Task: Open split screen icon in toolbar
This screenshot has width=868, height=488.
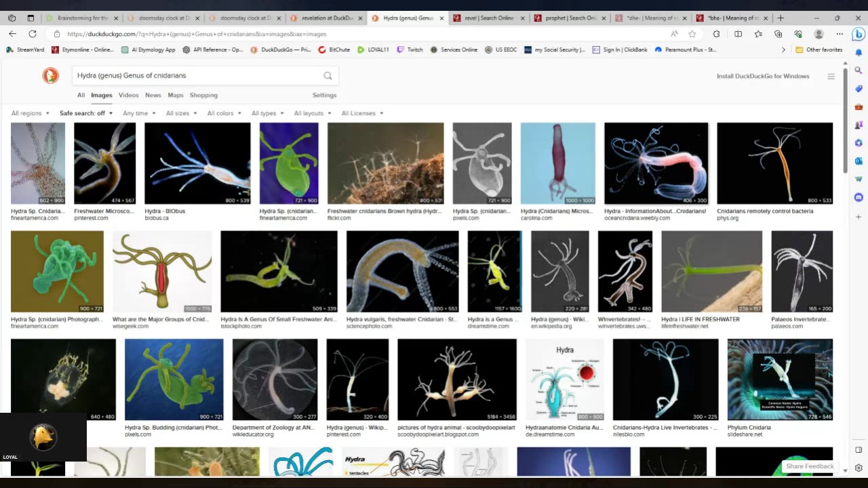Action: (x=738, y=34)
